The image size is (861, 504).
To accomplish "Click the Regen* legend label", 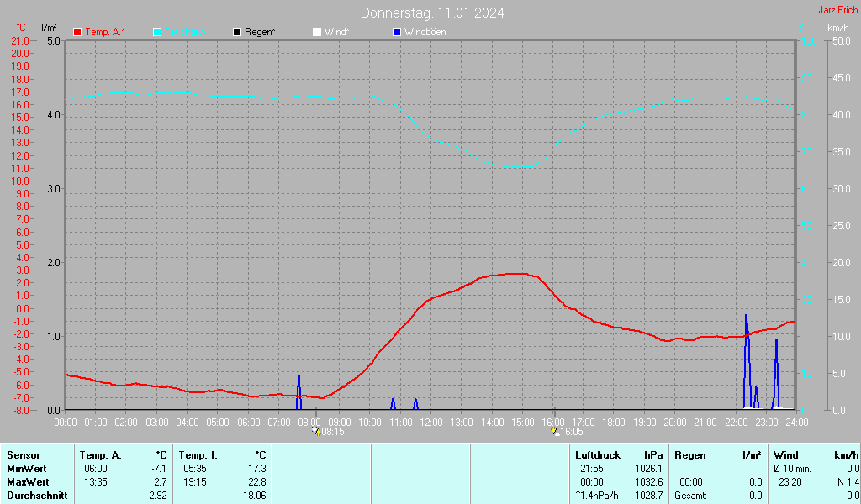I will [x=261, y=33].
